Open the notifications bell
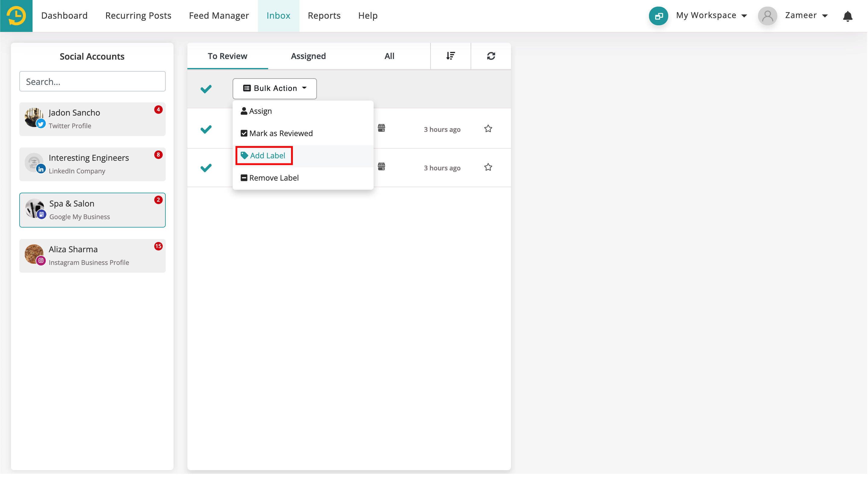The height and width of the screenshot is (481, 868). pos(847,16)
